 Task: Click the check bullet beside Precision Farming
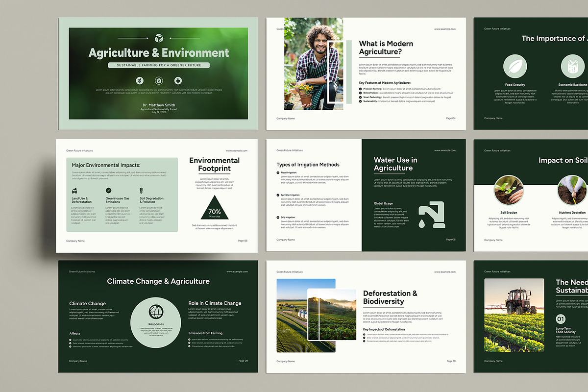[361, 89]
